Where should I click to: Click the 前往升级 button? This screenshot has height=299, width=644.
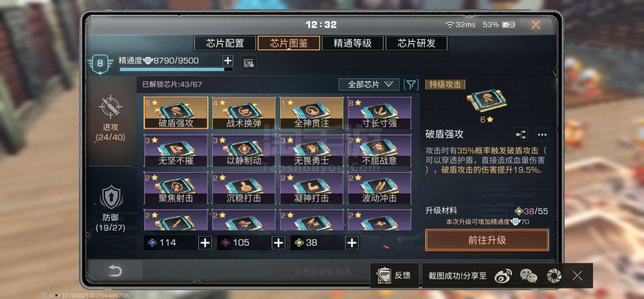coord(487,240)
